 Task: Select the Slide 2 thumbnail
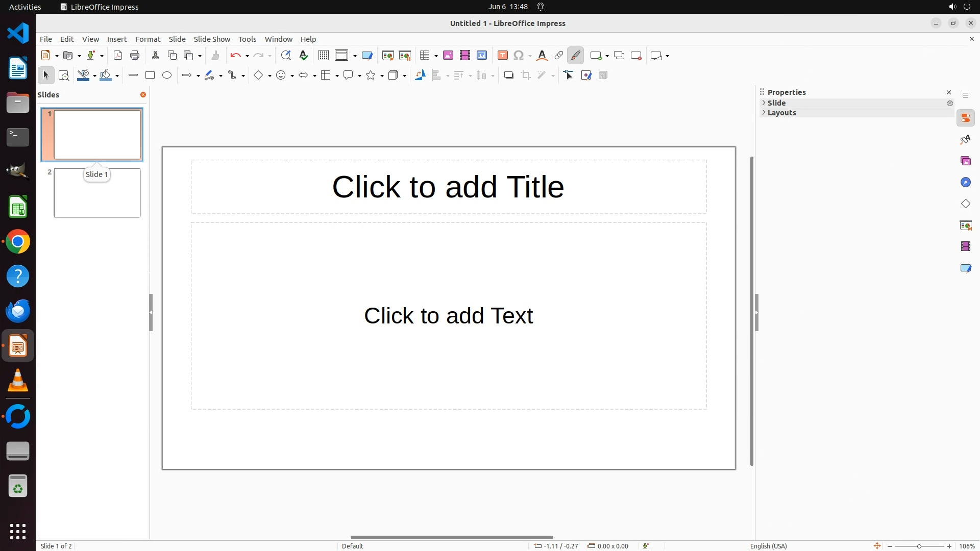[97, 193]
